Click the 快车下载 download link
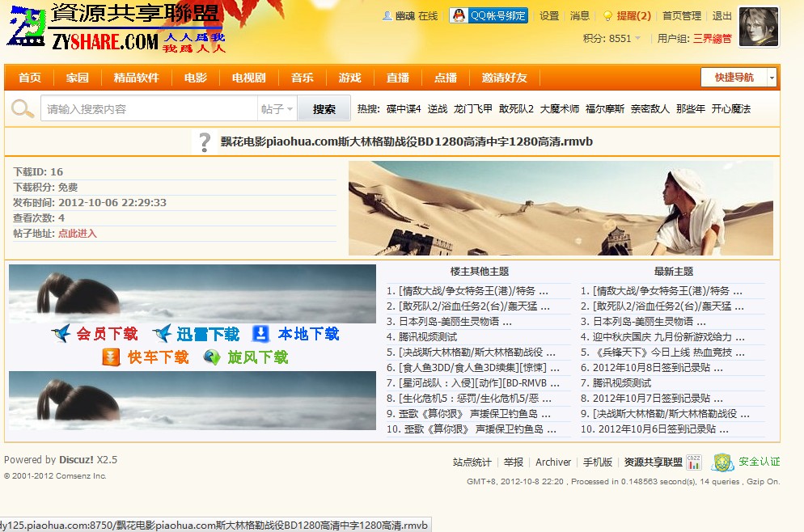Viewport: 804px width, 532px height. pyautogui.click(x=158, y=357)
